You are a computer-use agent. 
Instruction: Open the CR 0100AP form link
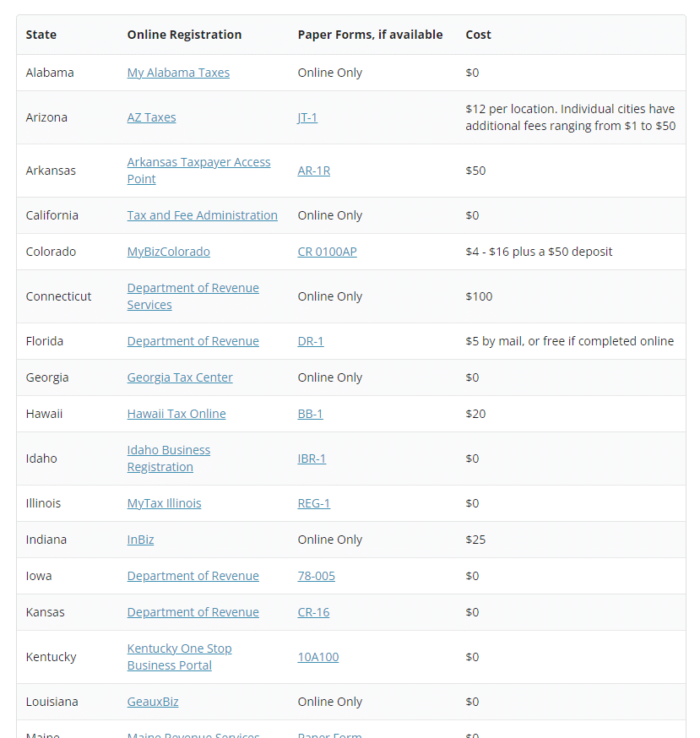(327, 252)
